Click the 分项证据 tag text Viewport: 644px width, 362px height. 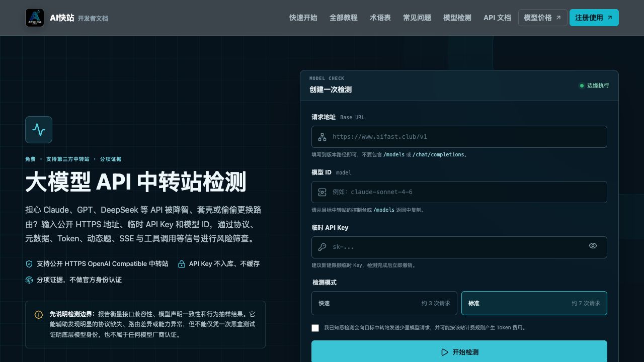pyautogui.click(x=111, y=159)
